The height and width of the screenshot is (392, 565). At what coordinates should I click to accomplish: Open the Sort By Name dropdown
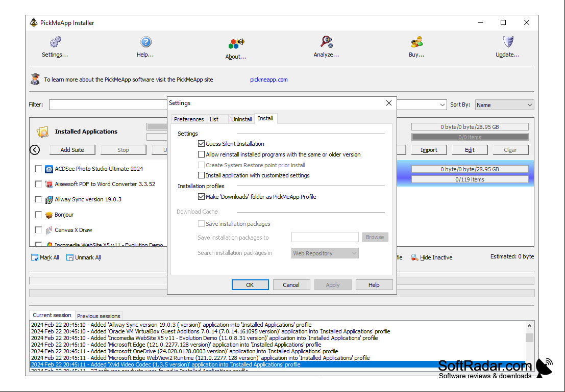click(504, 104)
